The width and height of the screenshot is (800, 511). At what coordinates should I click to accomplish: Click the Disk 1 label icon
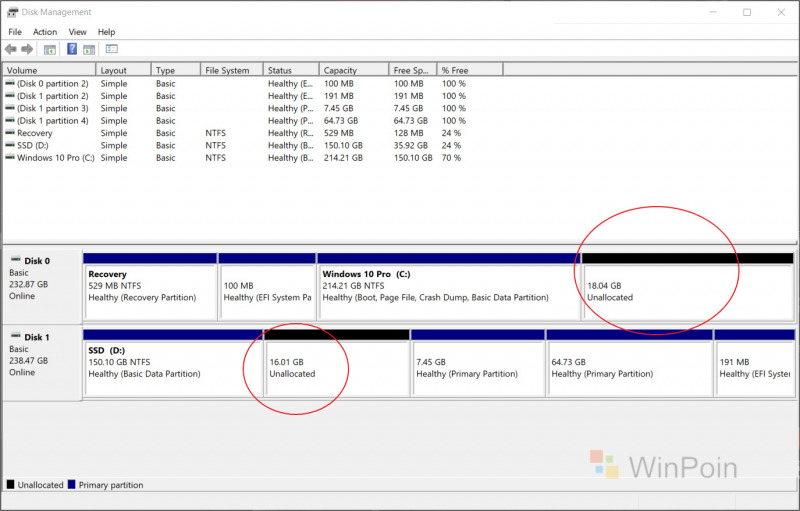point(16,337)
